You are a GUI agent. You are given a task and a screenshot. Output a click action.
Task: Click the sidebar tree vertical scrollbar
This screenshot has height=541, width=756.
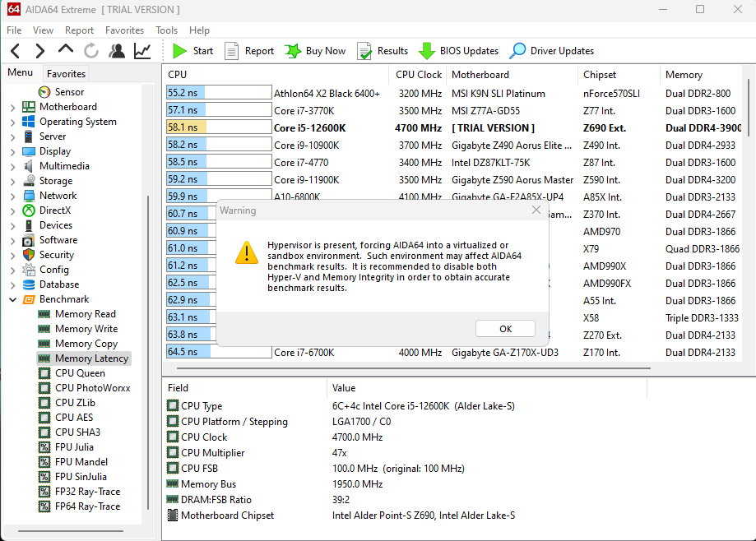pyautogui.click(x=148, y=353)
